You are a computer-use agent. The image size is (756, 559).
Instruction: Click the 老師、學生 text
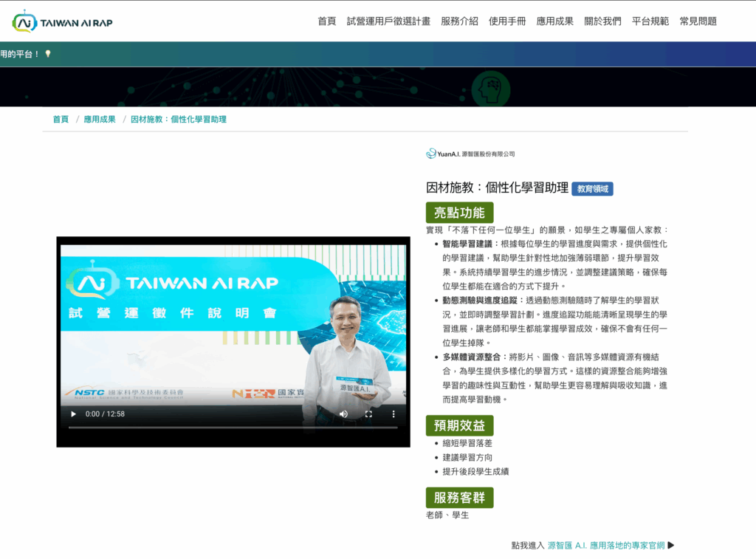tap(447, 515)
